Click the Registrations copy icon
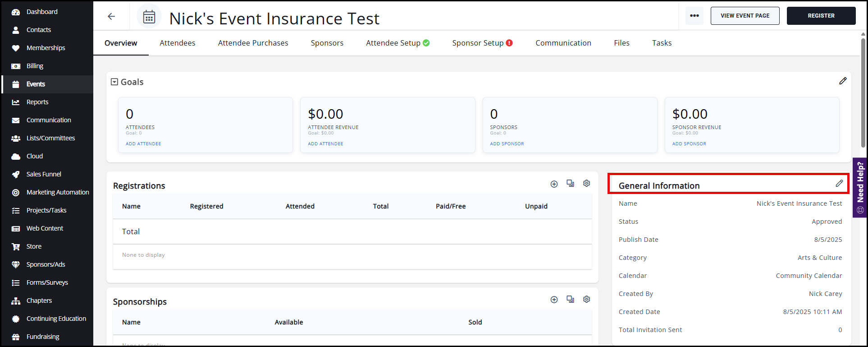This screenshot has width=868, height=347. [570, 184]
